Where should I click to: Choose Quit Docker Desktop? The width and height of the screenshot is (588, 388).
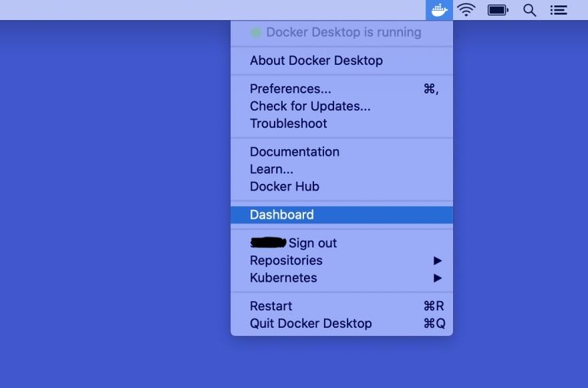(x=341, y=323)
